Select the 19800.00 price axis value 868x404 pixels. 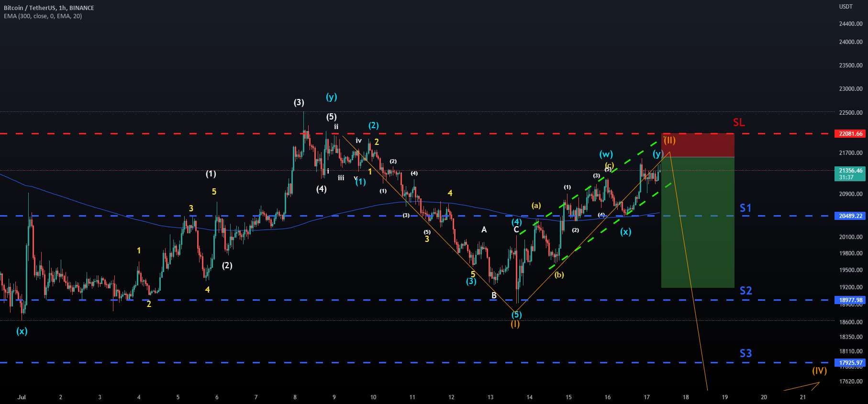pyautogui.click(x=850, y=253)
